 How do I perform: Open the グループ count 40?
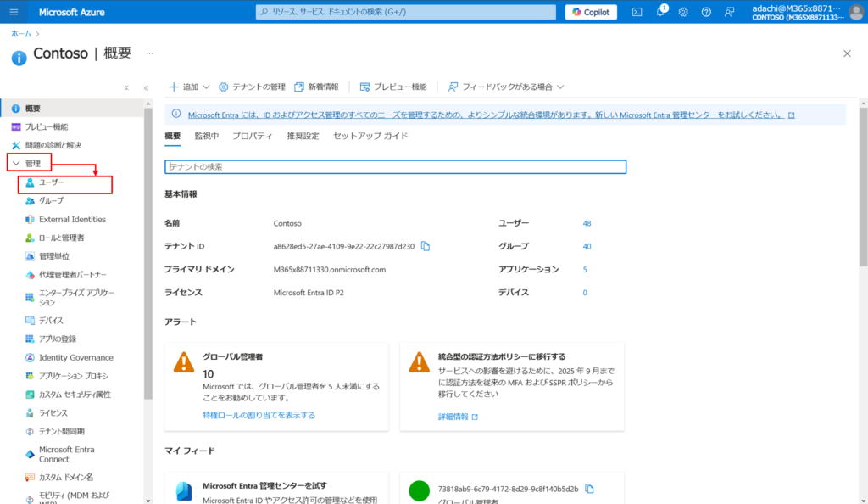(587, 246)
